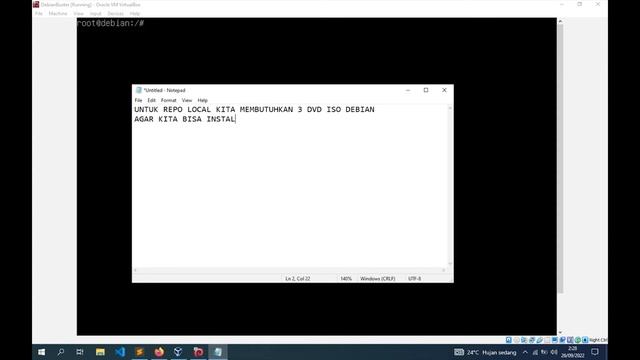
Task: Click VirtualBox USB status icon
Action: point(539,340)
